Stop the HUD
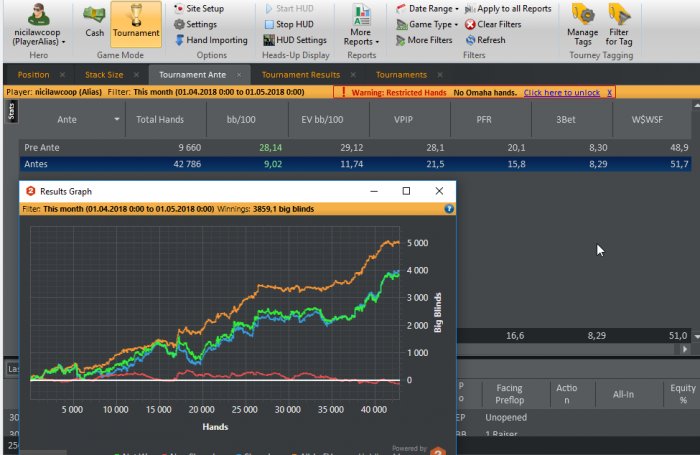700x455 pixels. 289,24
